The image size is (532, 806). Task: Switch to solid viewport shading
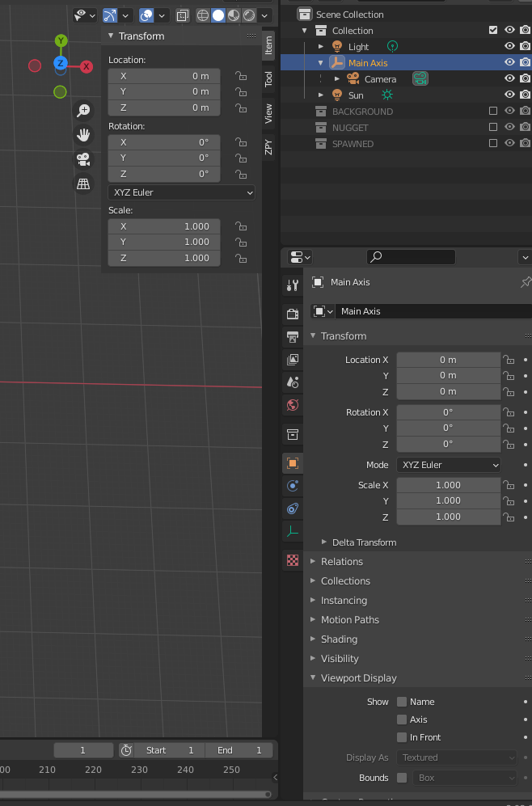tap(218, 15)
